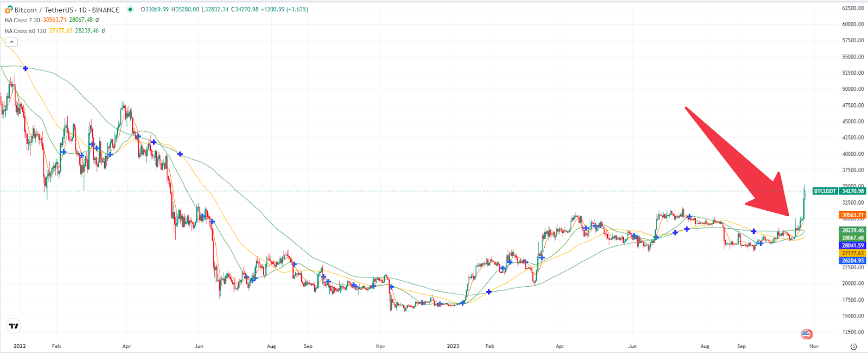This screenshot has width=868, height=354.
Task: Click the 40000.00 price axis label
Action: coord(853,154)
